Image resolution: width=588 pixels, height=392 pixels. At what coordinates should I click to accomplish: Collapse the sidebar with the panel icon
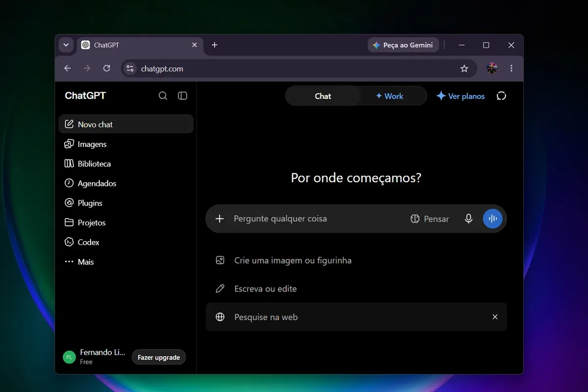(x=183, y=96)
